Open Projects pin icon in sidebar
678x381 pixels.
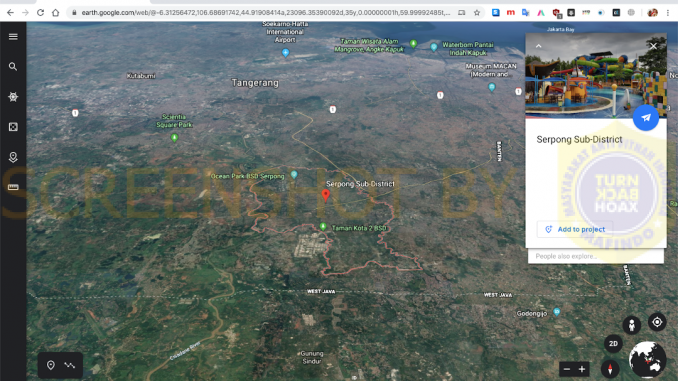coord(13,157)
